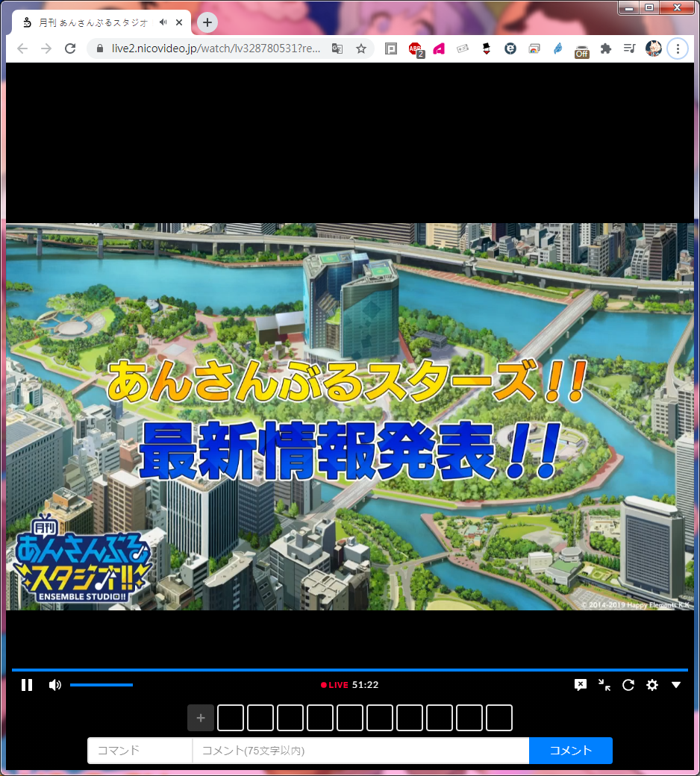Image resolution: width=700 pixels, height=776 pixels.
Task: Open a new browser tab
Action: pyautogui.click(x=207, y=22)
